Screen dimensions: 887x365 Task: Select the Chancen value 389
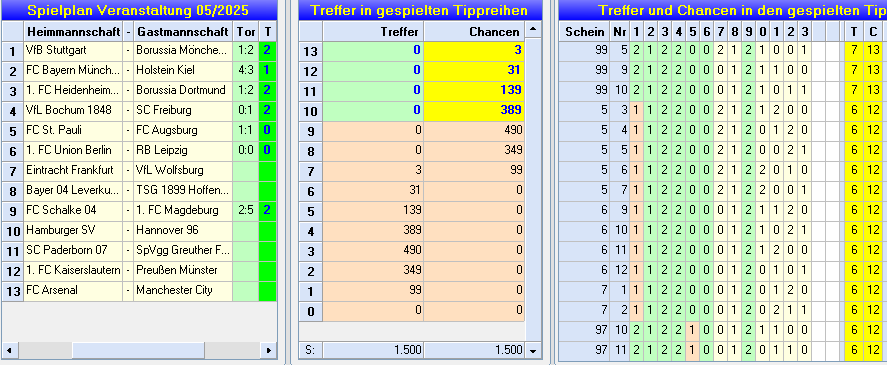click(475, 110)
